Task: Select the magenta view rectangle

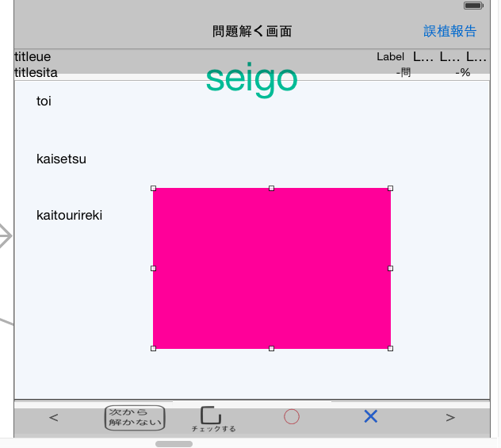Action: 272,269
